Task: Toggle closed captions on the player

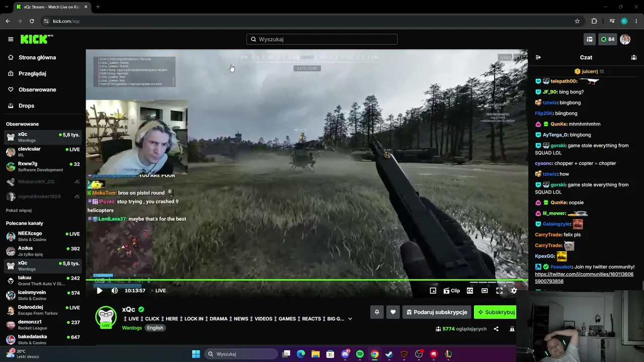Action: coord(470,291)
